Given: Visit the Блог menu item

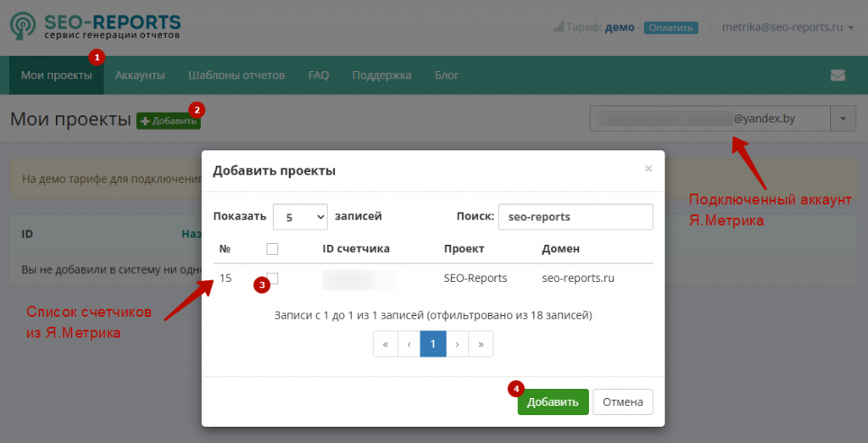Looking at the screenshot, I should click(447, 75).
